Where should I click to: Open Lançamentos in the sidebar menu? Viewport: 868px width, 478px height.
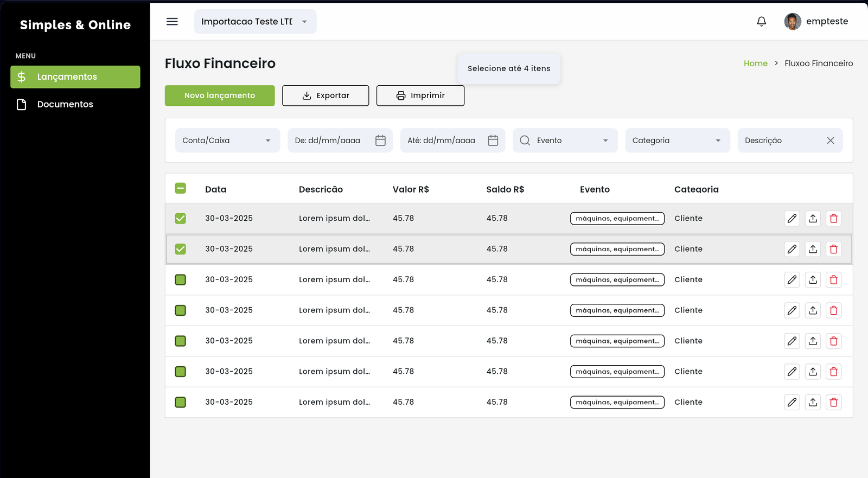coord(75,77)
